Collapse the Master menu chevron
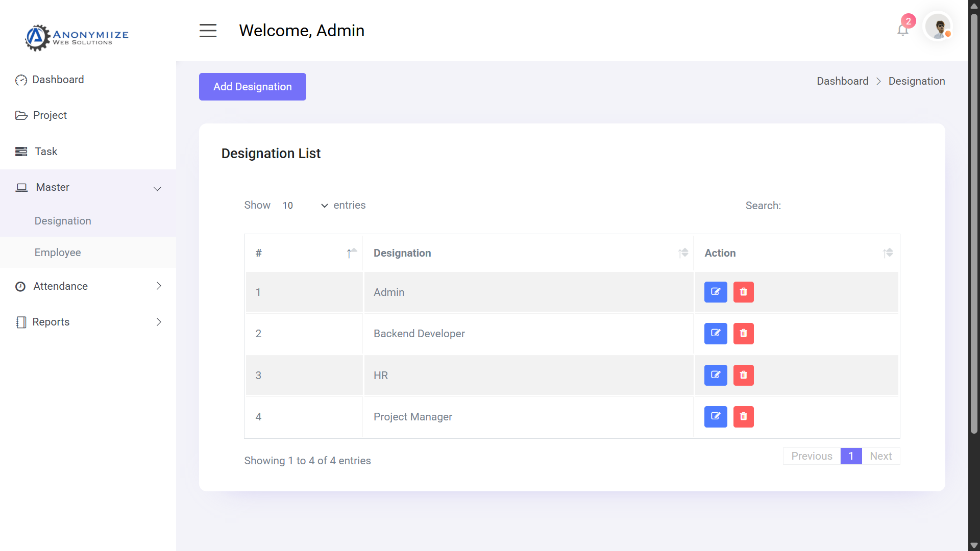 (157, 189)
